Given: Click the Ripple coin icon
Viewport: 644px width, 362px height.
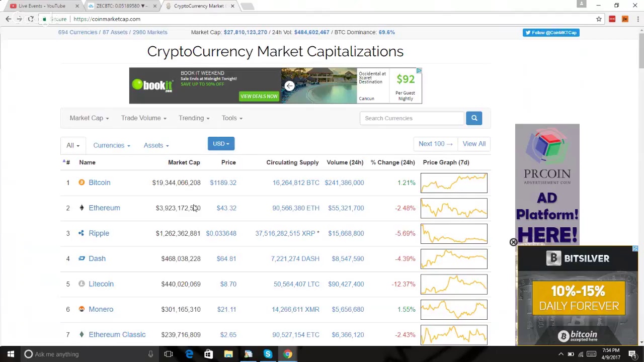Looking at the screenshot, I should (82, 233).
